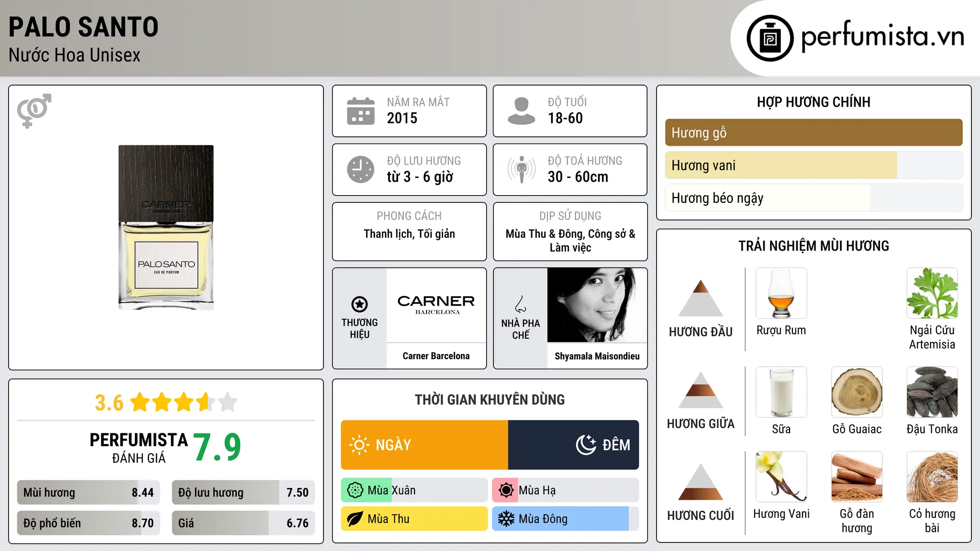Viewport: 980px width, 551px height.
Task: Click the projection value 30 - 60cm
Action: point(578,177)
